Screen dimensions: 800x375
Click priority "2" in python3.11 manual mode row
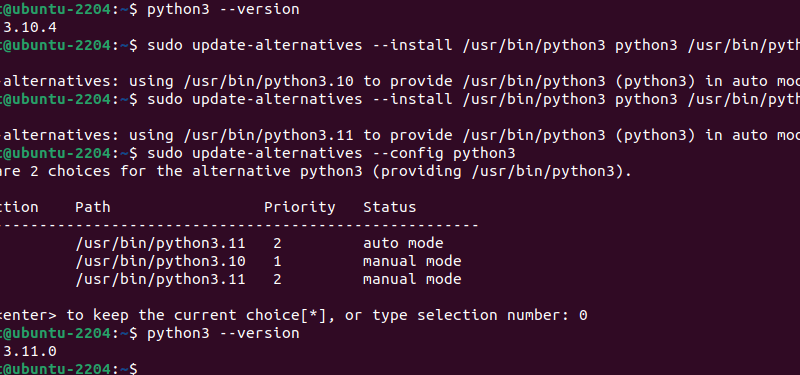coord(277,279)
